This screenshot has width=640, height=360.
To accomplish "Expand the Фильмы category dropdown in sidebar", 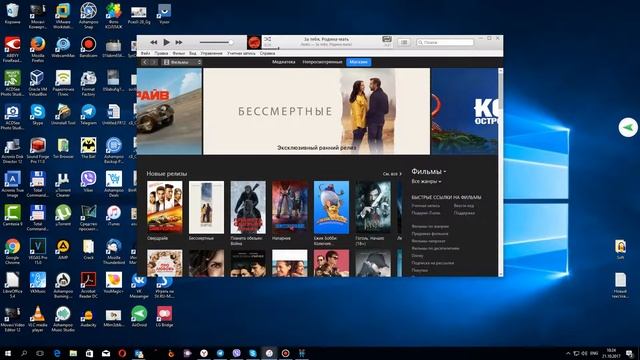I will tap(429, 171).
